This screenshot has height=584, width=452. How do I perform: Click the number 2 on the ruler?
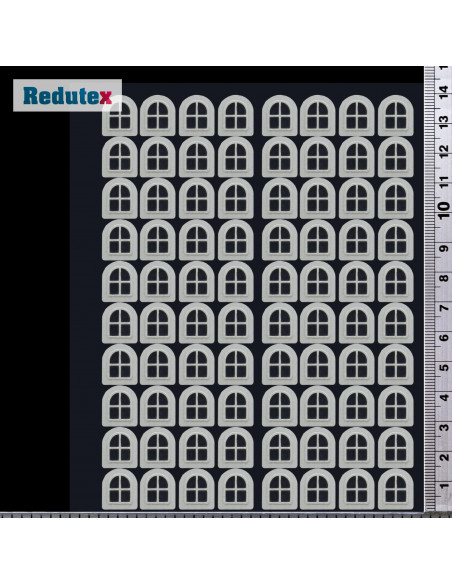(444, 457)
